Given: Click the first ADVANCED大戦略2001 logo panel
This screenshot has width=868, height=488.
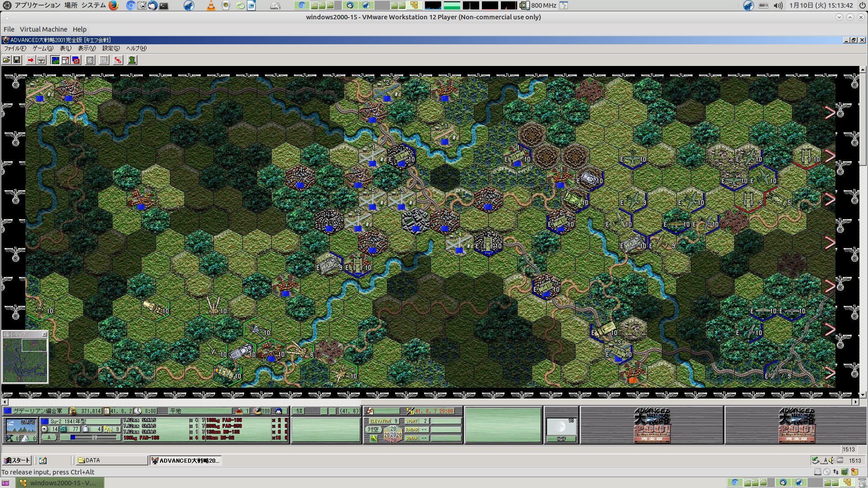Looking at the screenshot, I should pos(651,425).
